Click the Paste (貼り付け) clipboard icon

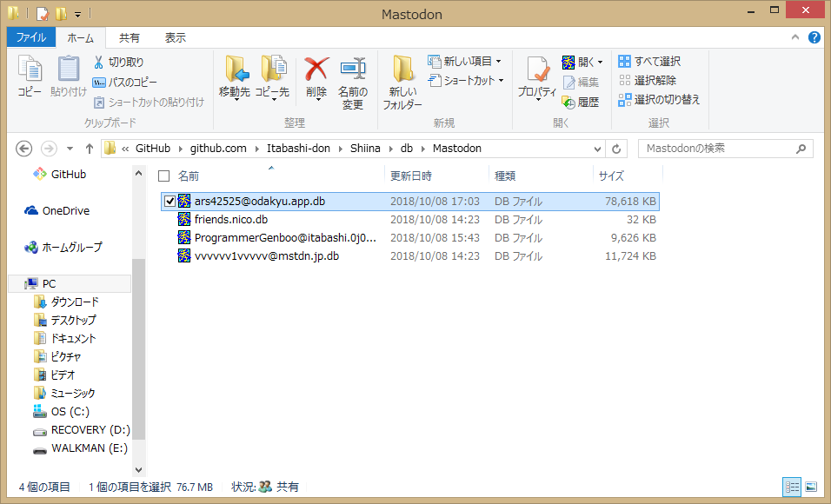68,70
